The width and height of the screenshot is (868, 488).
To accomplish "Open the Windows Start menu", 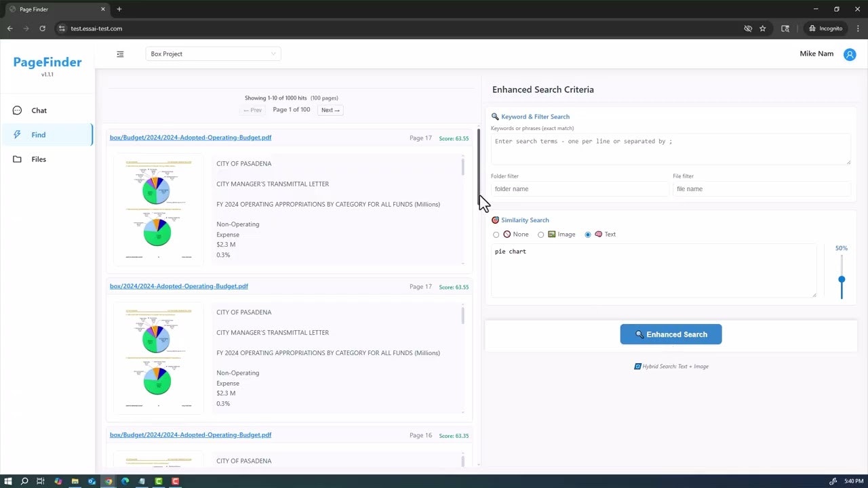I will coord(8,481).
